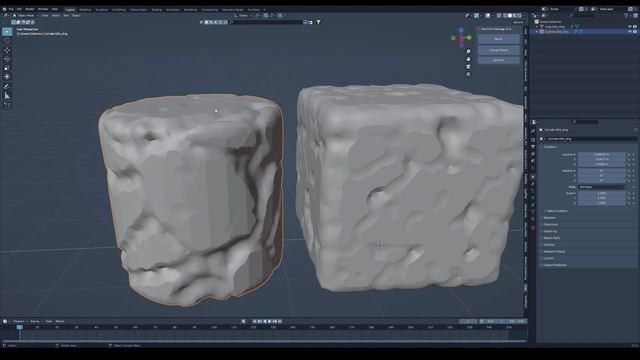Expand the Custom Properties panel
This screenshot has width=640, height=360.
click(555, 265)
